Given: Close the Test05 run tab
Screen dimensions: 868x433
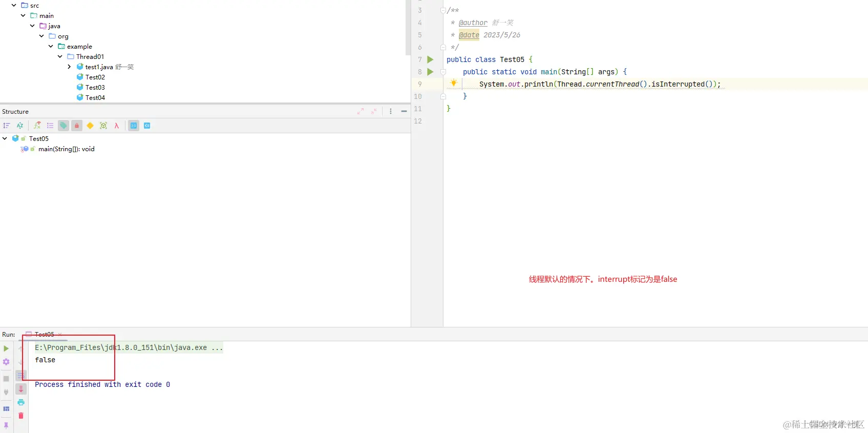Looking at the screenshot, I should pyautogui.click(x=60, y=334).
